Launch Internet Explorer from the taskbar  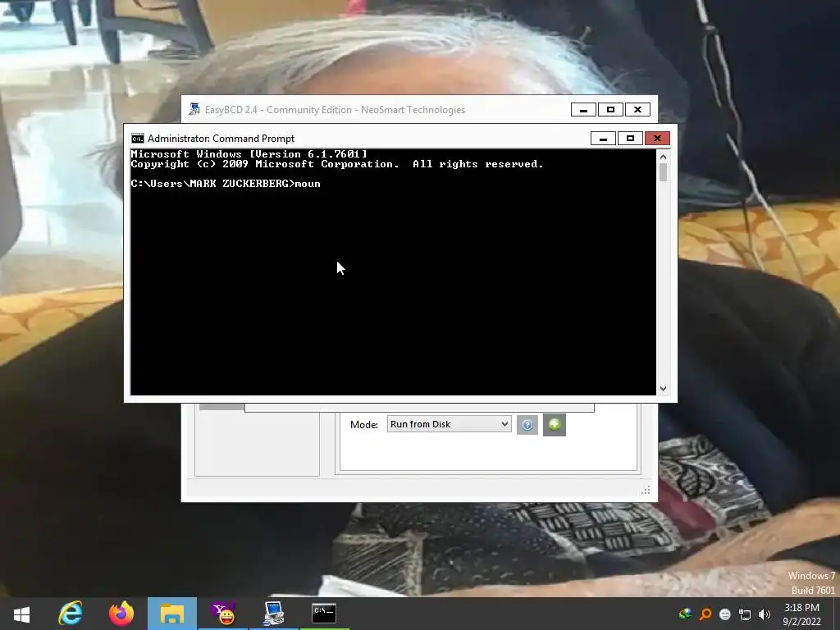pos(71,614)
